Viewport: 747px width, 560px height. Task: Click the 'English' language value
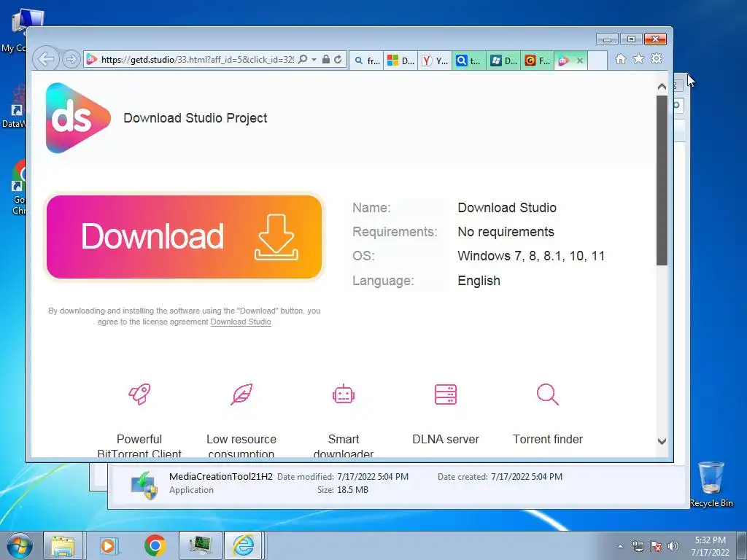pos(479,281)
